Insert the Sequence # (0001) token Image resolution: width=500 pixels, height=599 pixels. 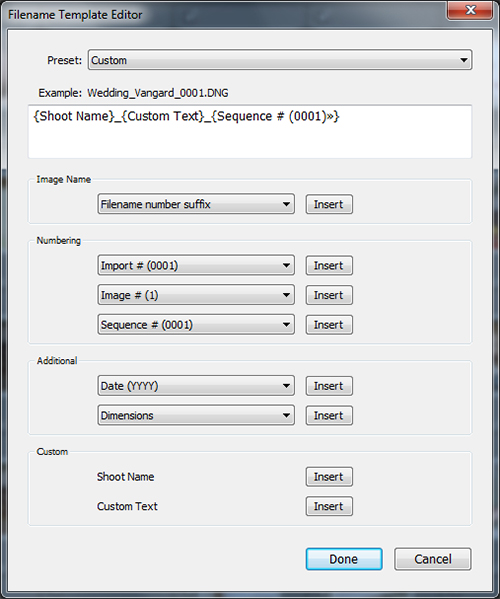tap(329, 325)
